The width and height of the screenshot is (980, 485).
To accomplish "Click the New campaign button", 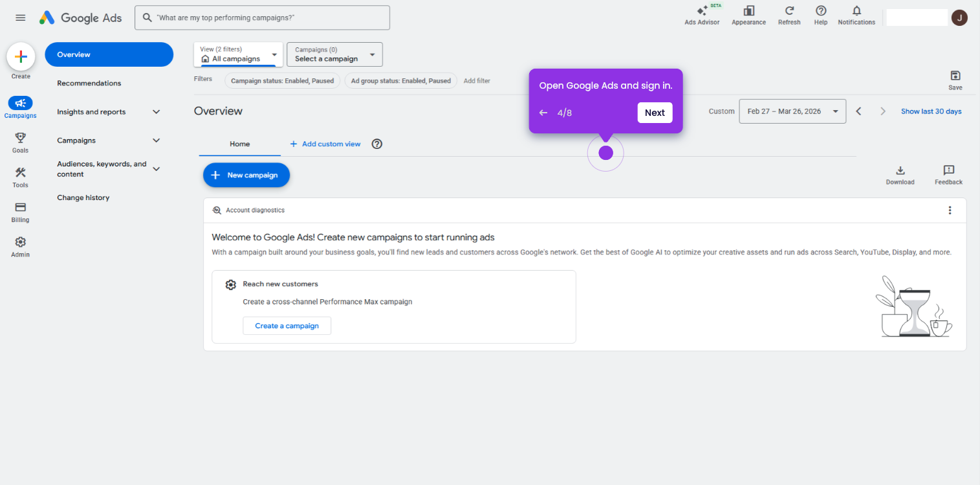I will click(x=246, y=175).
